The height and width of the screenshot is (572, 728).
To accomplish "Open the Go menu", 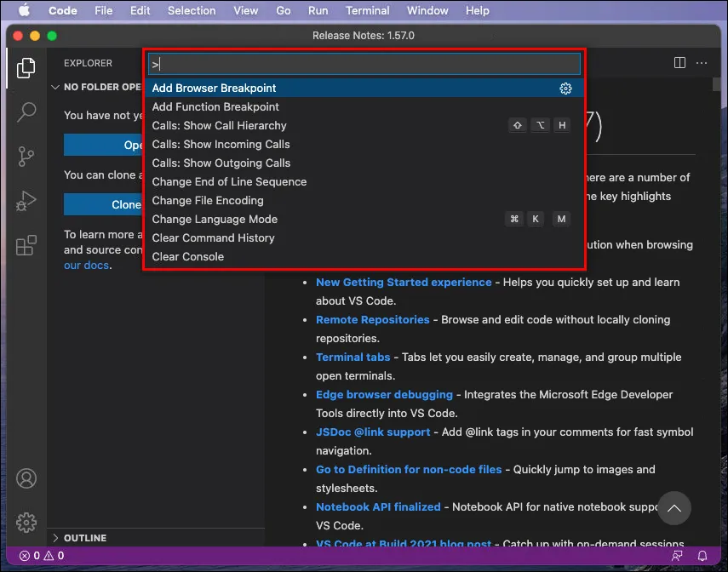I will 284,10.
